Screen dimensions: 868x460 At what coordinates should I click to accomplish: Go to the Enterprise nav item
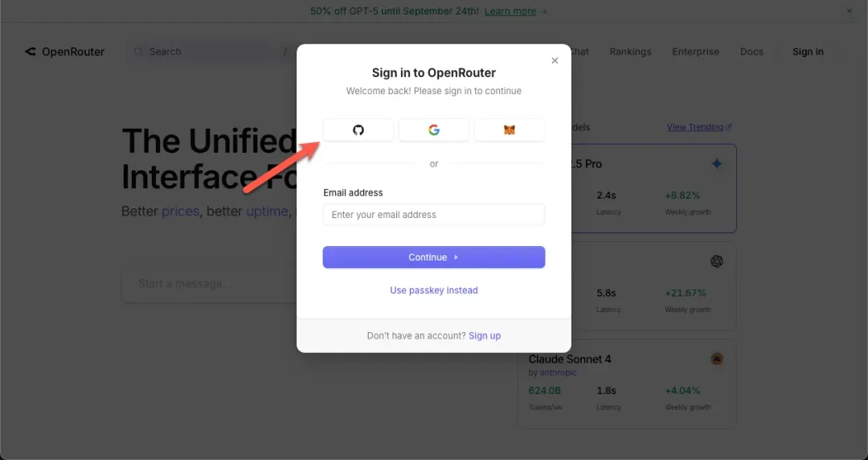(696, 51)
